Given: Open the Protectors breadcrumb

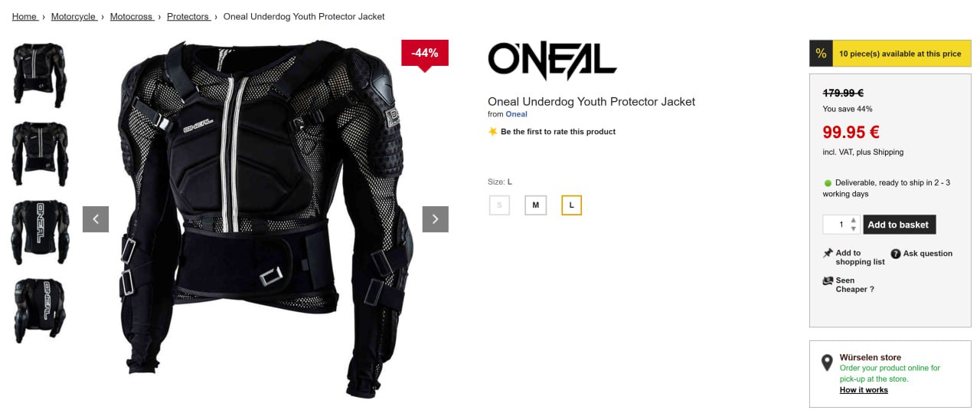Looking at the screenshot, I should 188,16.
